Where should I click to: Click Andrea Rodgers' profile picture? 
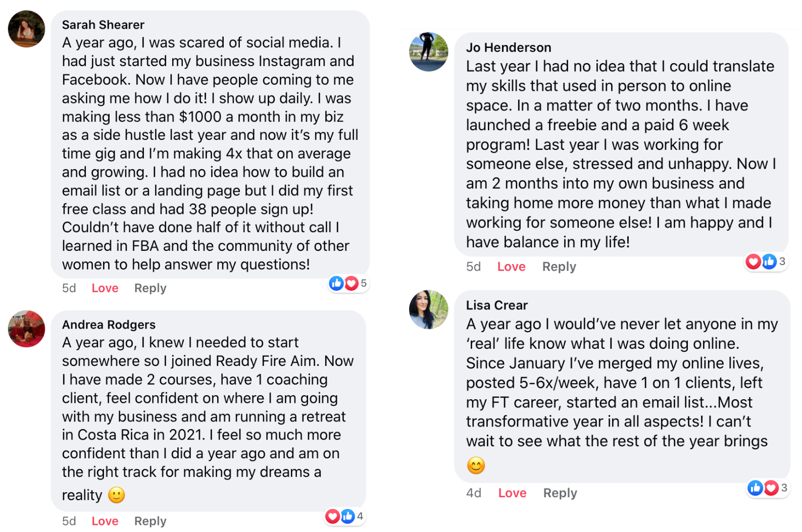click(26, 329)
